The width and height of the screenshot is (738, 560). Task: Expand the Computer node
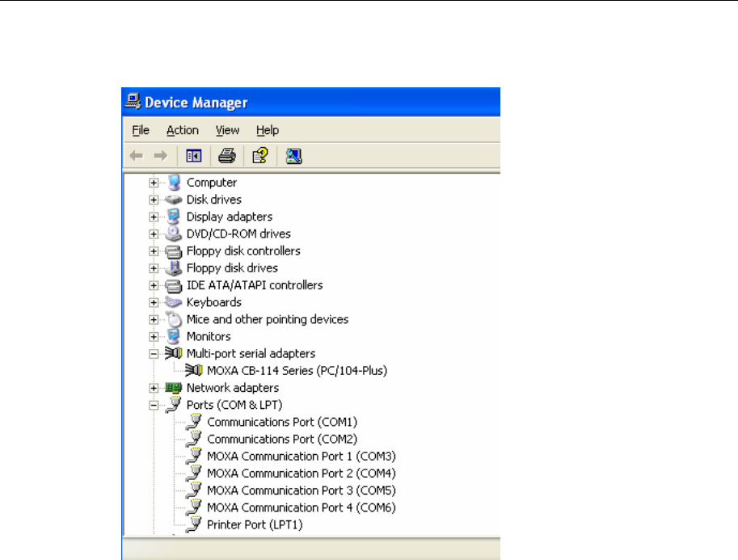tap(154, 183)
